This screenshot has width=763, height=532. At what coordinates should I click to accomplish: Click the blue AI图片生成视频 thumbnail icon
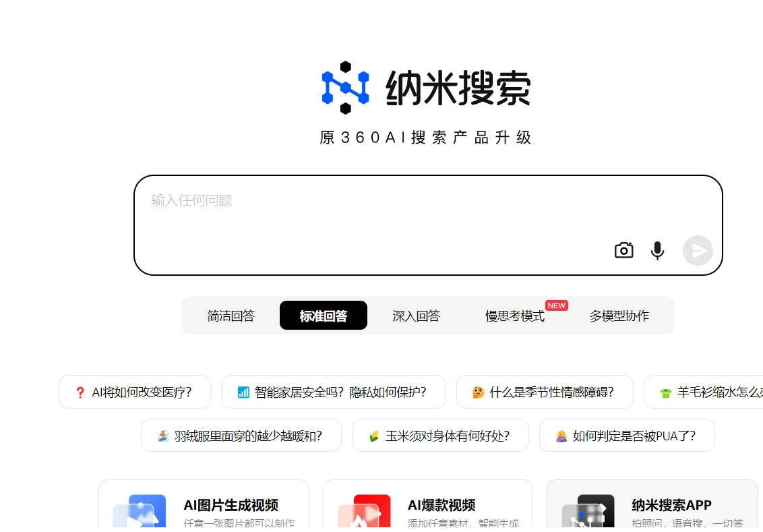point(140,511)
